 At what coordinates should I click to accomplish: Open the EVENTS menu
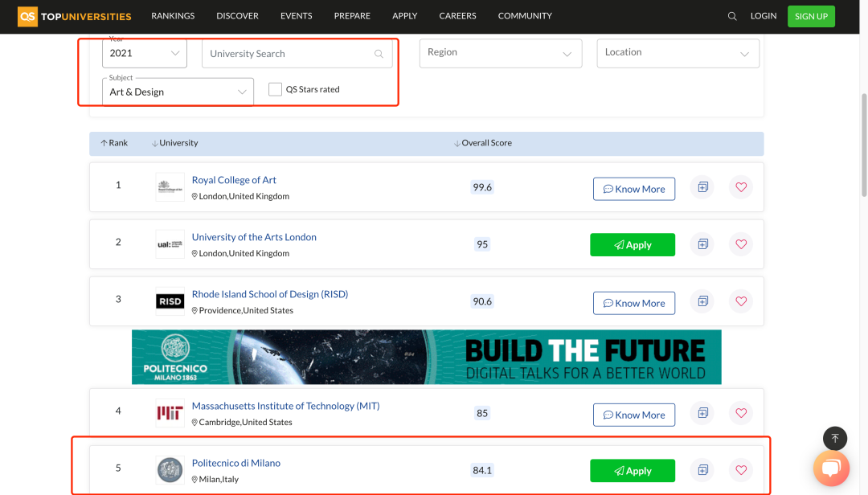pos(296,16)
